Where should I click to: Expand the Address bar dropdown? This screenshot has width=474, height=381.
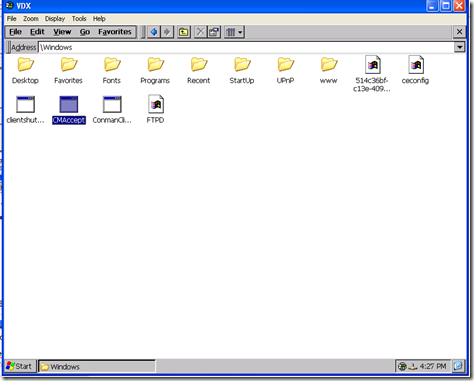[x=459, y=47]
